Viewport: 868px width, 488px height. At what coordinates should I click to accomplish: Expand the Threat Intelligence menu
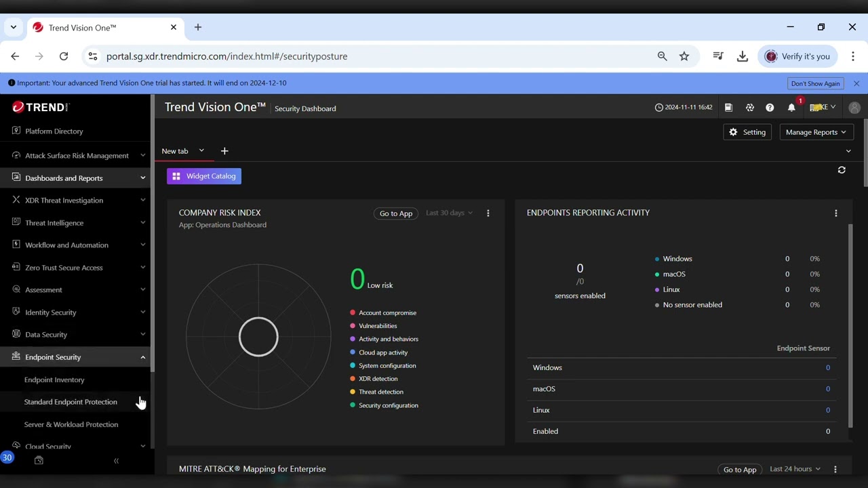click(142, 222)
